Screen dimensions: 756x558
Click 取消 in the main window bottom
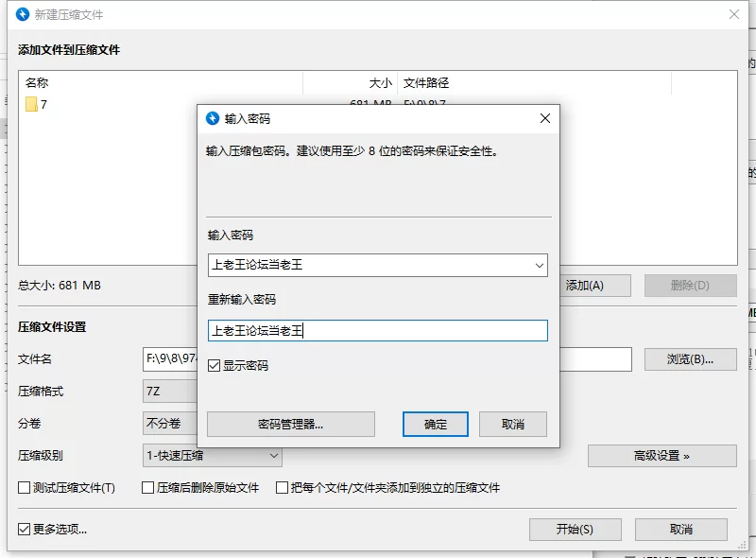pos(680,530)
